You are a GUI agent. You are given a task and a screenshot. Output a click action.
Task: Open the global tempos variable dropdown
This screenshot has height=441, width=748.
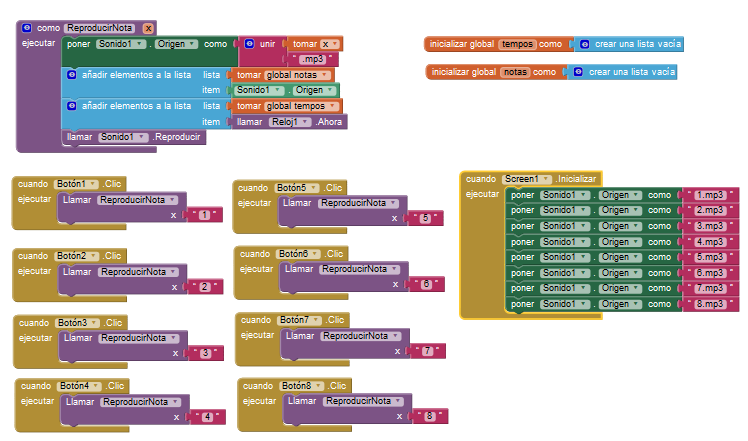[334, 106]
